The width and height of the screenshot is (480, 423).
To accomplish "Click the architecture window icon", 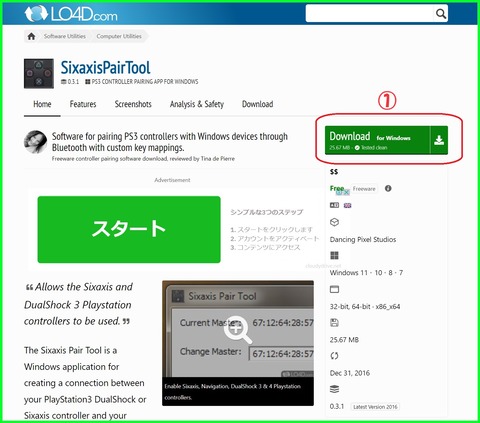I will 334,289.
